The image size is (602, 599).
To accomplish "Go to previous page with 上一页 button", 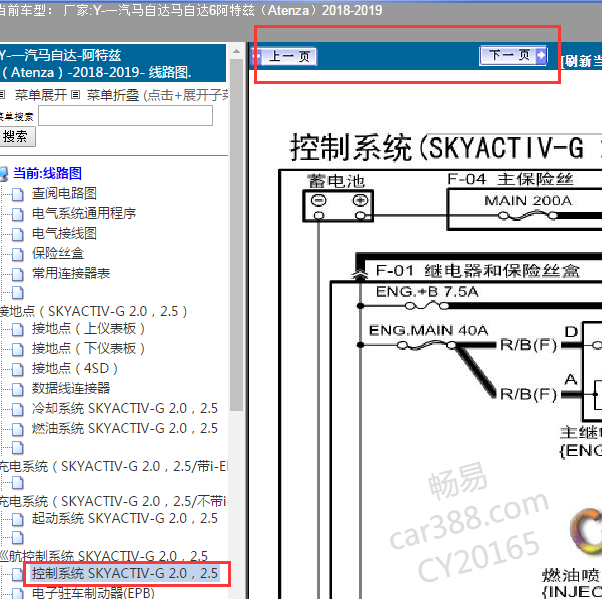I will click(x=284, y=56).
